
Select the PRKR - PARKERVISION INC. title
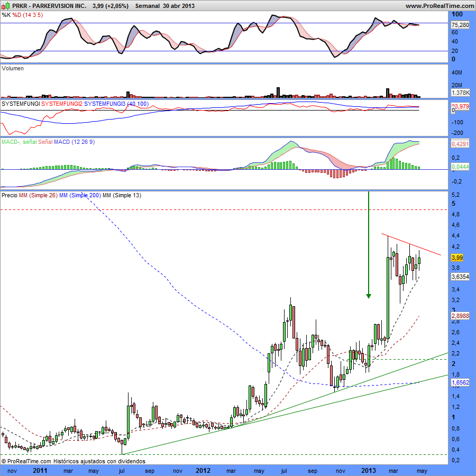[x=49, y=6]
